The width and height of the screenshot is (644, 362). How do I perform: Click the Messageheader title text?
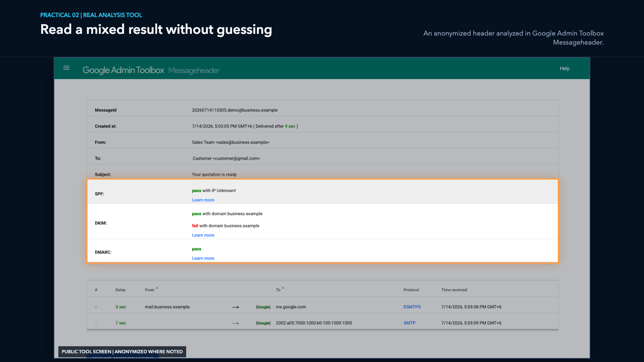coord(194,70)
